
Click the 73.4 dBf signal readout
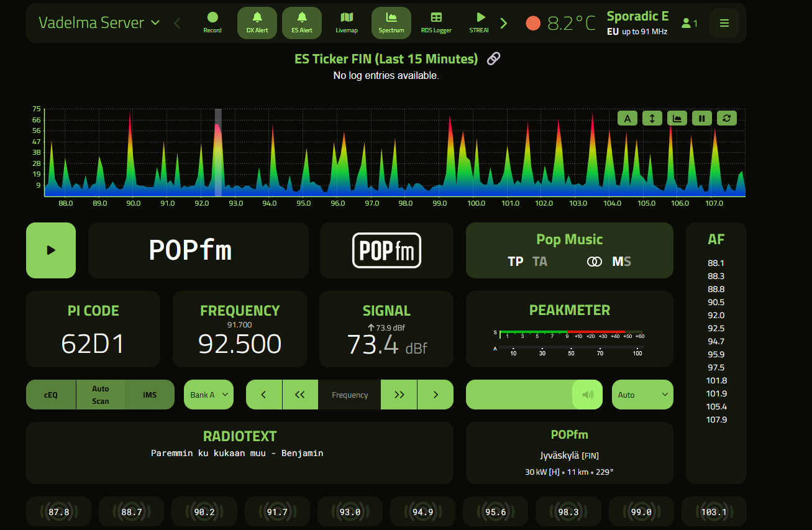click(x=387, y=344)
